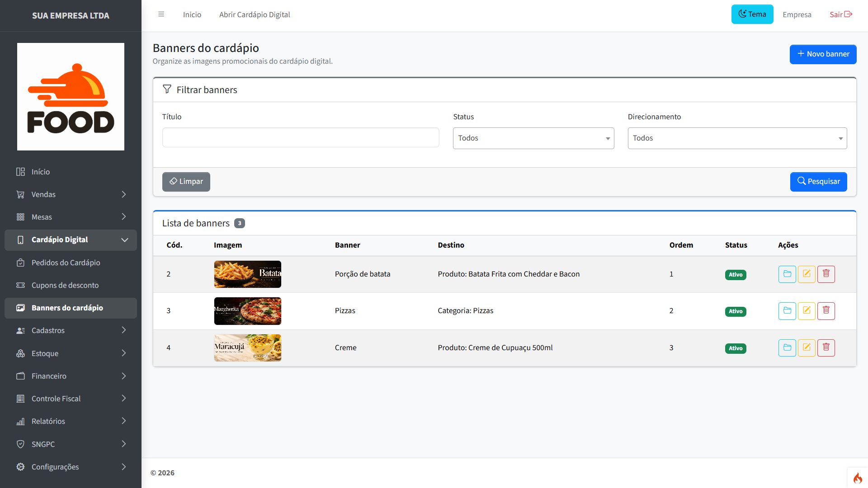Collapse the Cardápio Digital sidebar menu
This screenshot has height=488, width=868.
71,240
